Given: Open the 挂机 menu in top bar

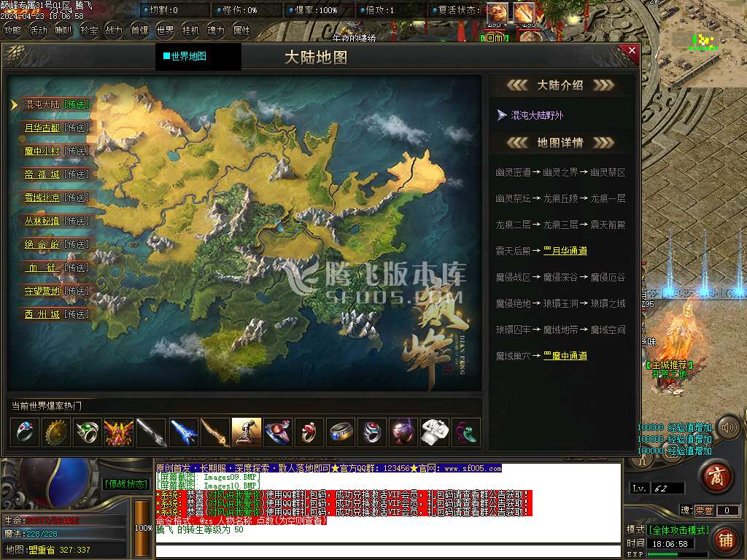Looking at the screenshot, I should click(190, 31).
